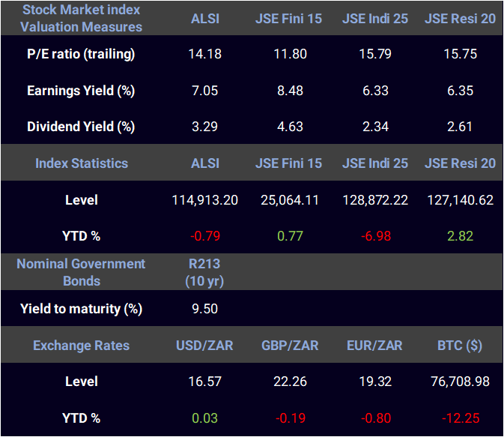Click the red ALSI YTD value -0.79
504x437 pixels.
pos(204,236)
